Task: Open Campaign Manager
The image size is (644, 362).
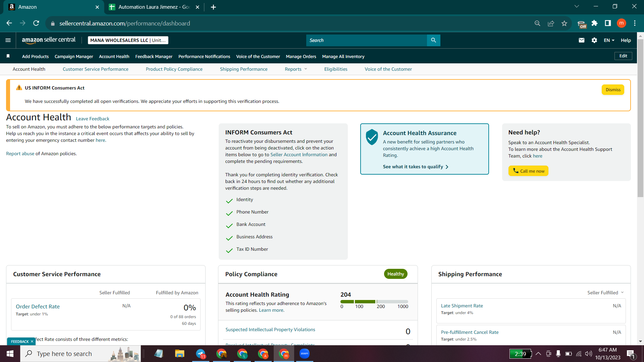Action: tap(74, 56)
